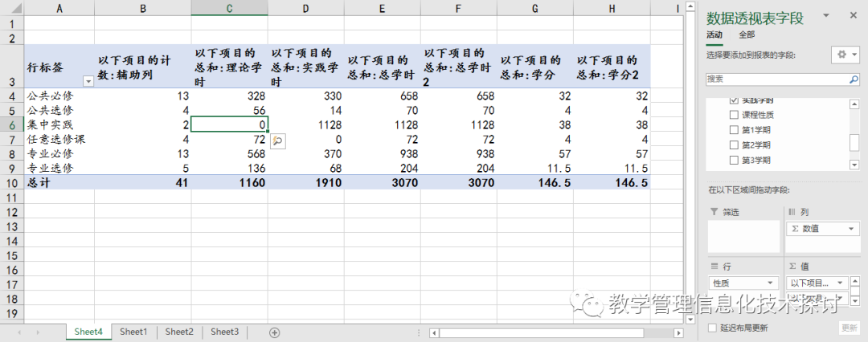The width and height of the screenshot is (868, 342).
Task: Enable 延迟布局更新 checkbox
Action: pyautogui.click(x=713, y=328)
